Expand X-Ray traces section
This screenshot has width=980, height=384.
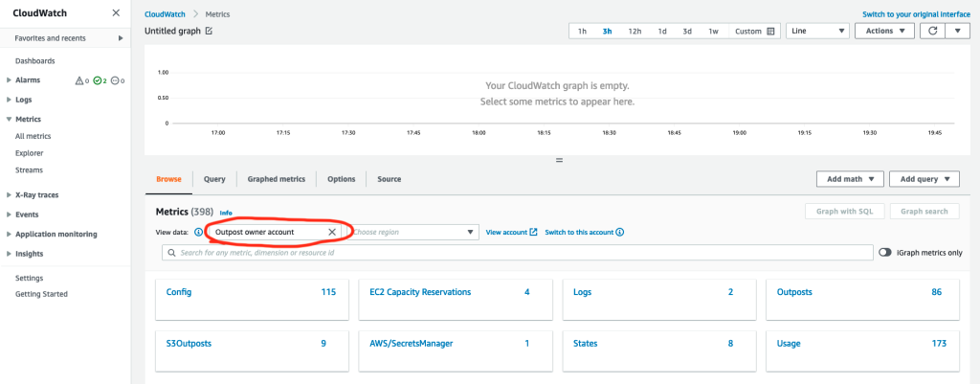pyautogui.click(x=9, y=195)
